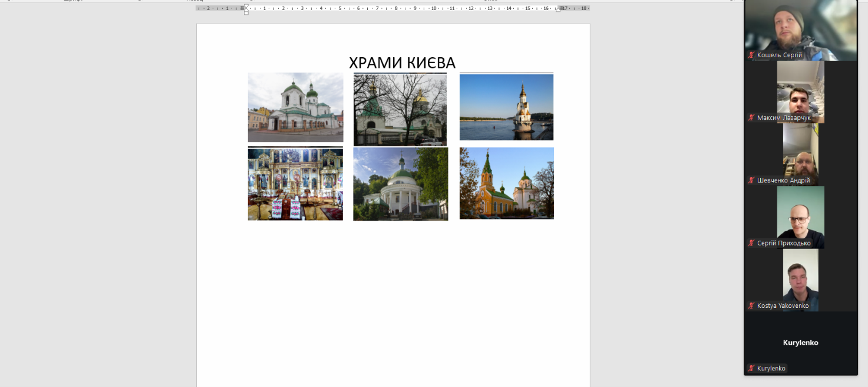Select the round rotunda church photo
This screenshot has width=868, height=387.
pyautogui.click(x=400, y=184)
